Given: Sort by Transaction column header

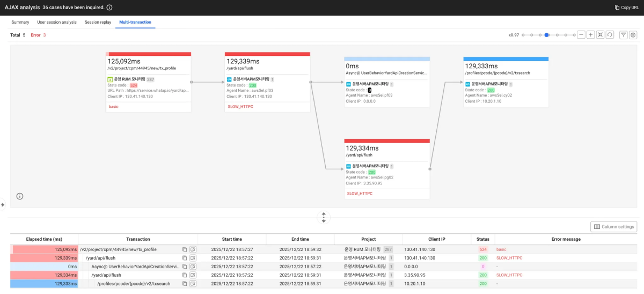Looking at the screenshot, I should click(138, 239).
